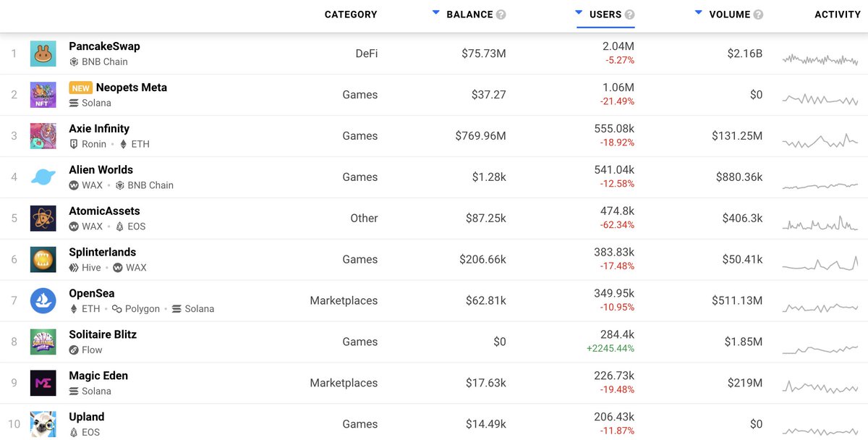Screen dimensions: 868x440
Task: Select the Users column header label
Action: pyautogui.click(x=605, y=14)
